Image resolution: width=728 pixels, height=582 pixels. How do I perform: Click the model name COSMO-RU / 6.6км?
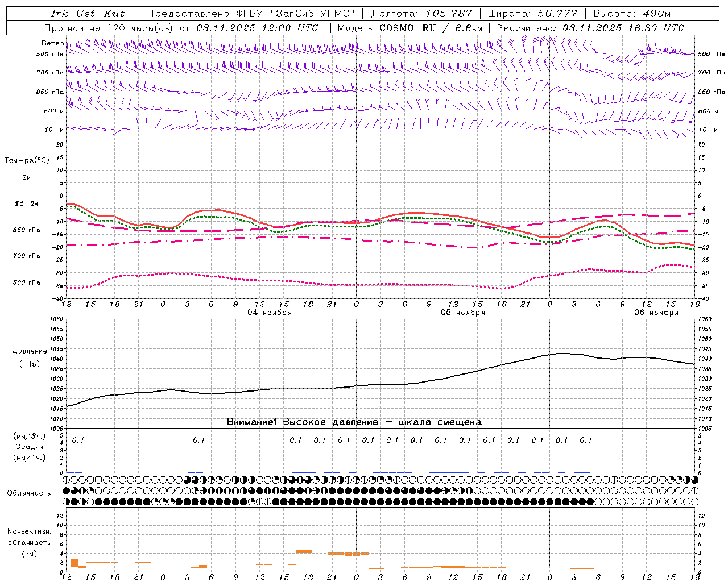(x=431, y=28)
